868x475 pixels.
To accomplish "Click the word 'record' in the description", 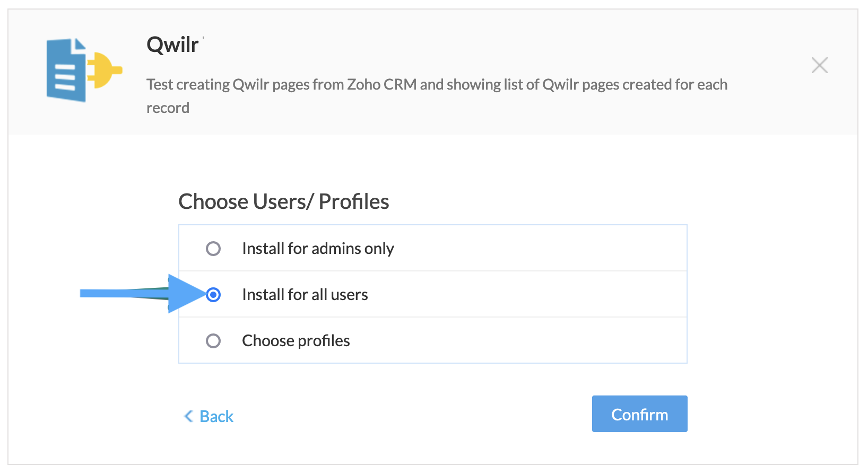I will (x=168, y=108).
